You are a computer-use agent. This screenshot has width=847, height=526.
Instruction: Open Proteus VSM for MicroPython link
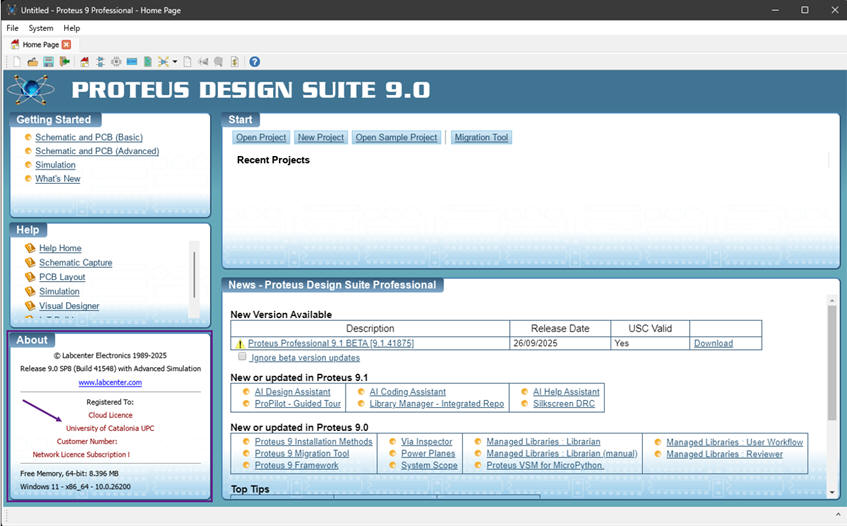pyautogui.click(x=545, y=466)
